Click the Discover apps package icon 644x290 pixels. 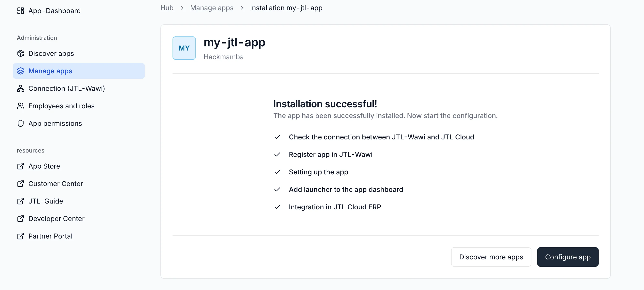(x=20, y=53)
